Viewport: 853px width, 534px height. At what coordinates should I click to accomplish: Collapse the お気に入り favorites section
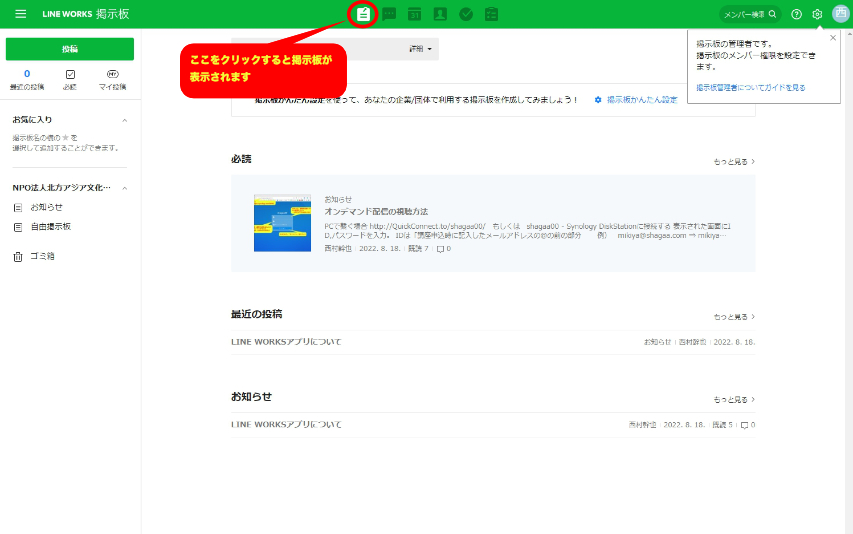[x=124, y=120]
